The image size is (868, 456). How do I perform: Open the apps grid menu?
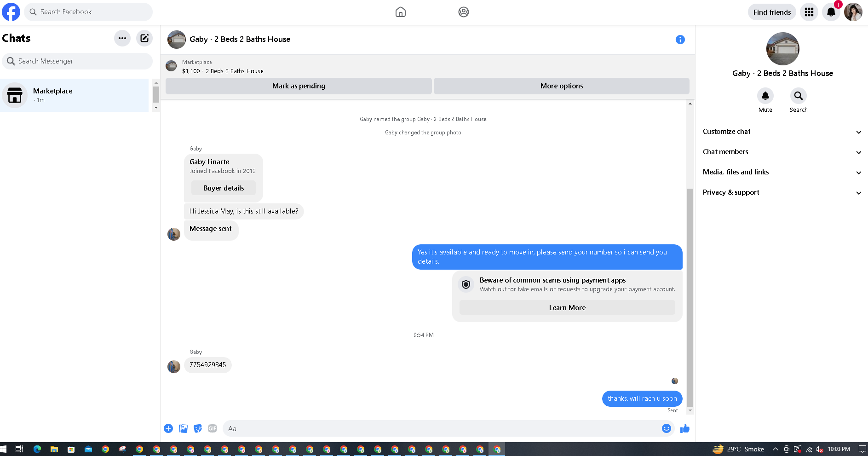809,12
